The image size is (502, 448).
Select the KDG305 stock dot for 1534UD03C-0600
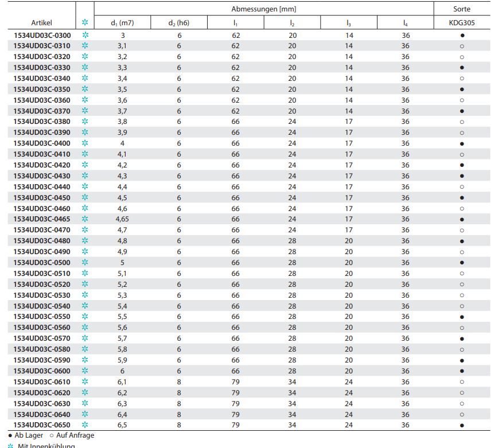coord(462,371)
